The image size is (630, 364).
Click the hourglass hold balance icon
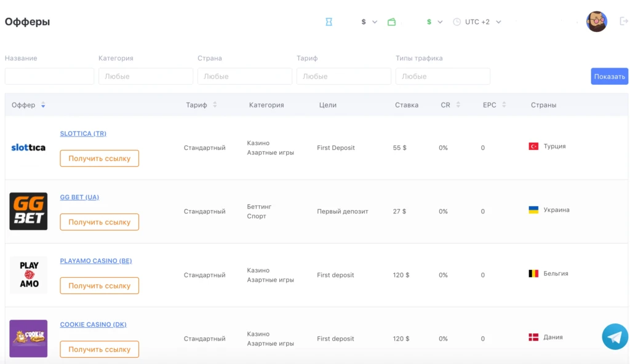pos(329,22)
